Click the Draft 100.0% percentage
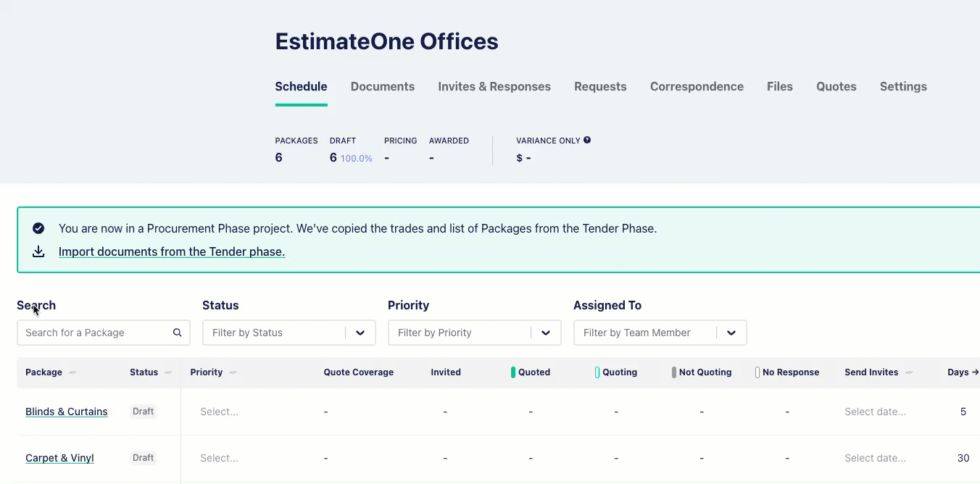Image resolution: width=980 pixels, height=484 pixels. click(x=357, y=158)
